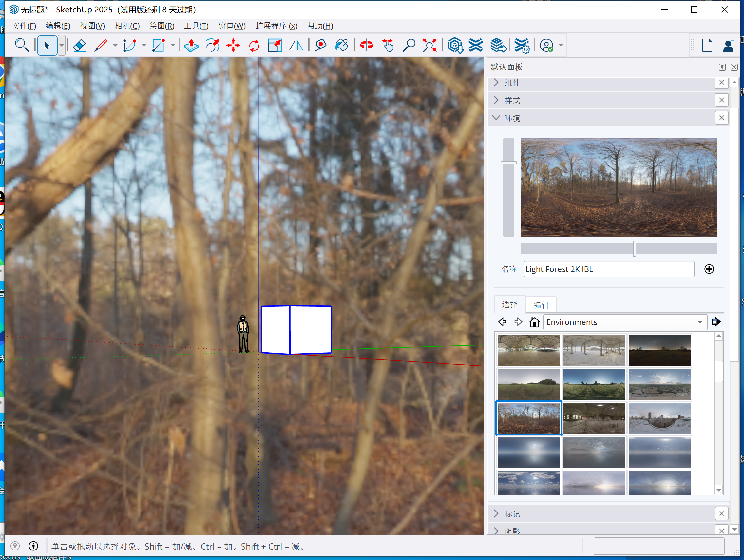Select the Rotate tool

pos(254,45)
